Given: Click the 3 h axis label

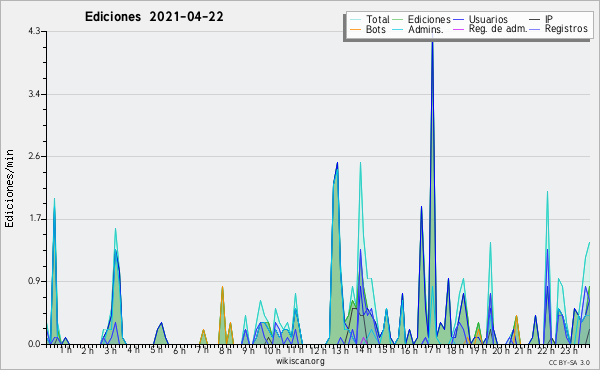Looking at the screenshot, I should [111, 350].
